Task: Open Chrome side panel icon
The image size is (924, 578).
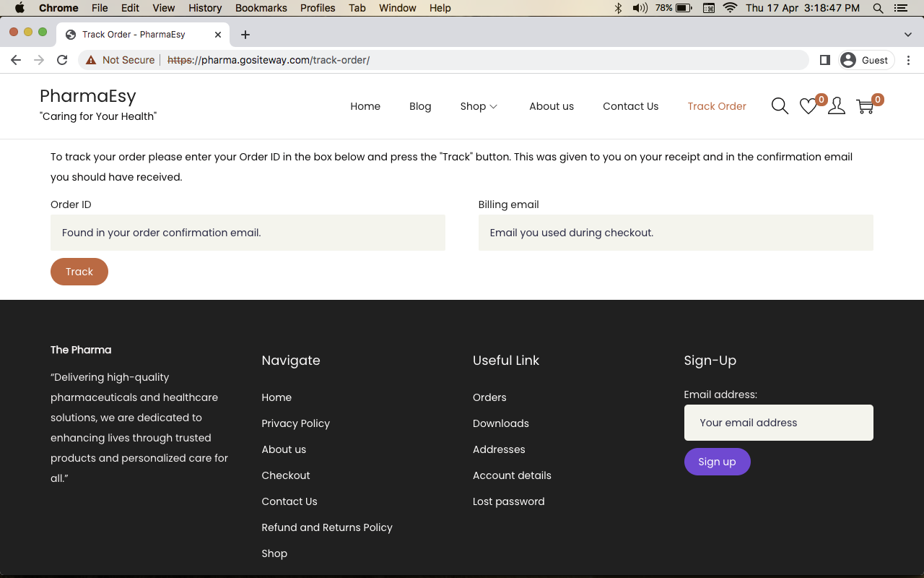Action: click(824, 60)
